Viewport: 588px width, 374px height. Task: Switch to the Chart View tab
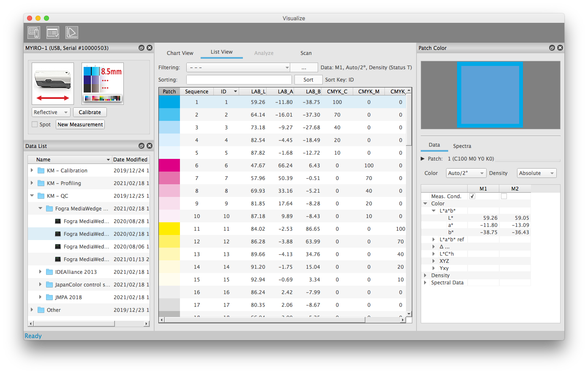coord(180,53)
